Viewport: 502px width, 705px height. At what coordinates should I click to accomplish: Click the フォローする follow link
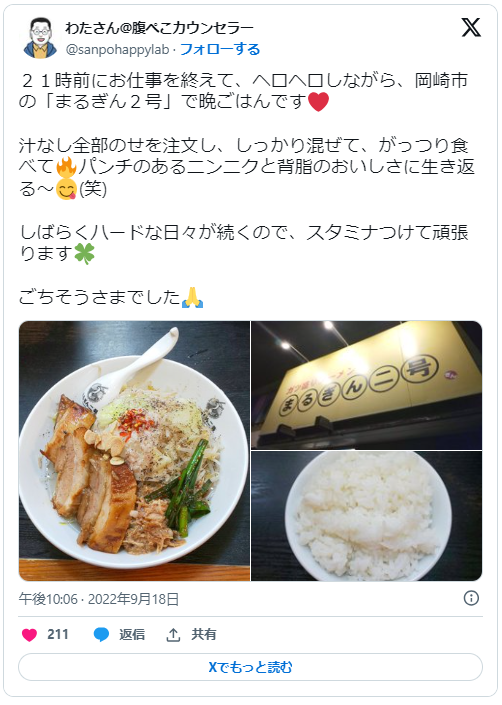220,49
